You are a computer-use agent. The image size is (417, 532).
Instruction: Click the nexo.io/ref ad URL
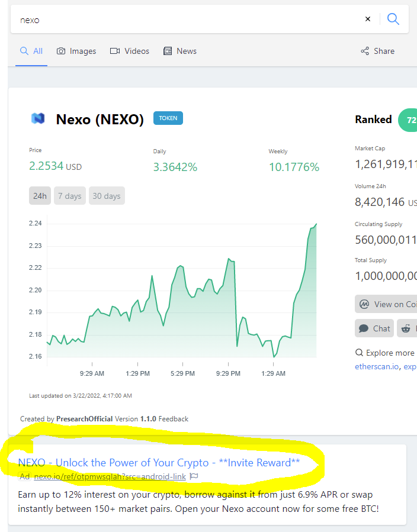pyautogui.click(x=110, y=477)
